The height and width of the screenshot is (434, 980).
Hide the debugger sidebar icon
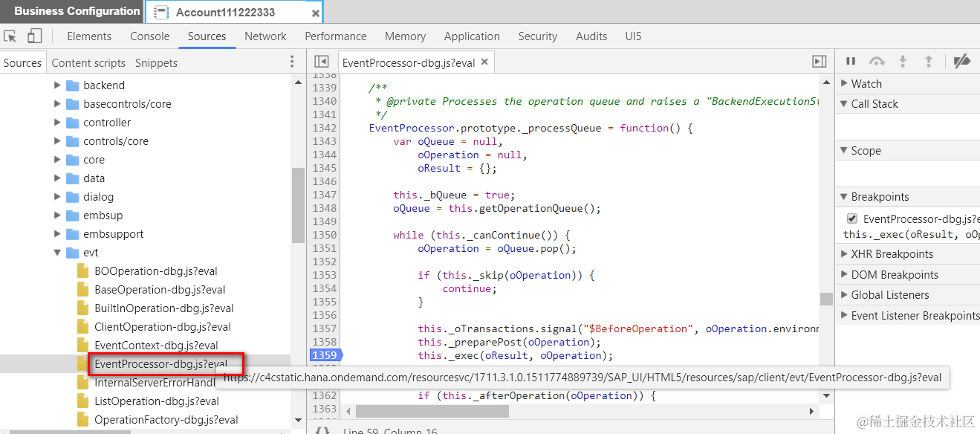819,62
